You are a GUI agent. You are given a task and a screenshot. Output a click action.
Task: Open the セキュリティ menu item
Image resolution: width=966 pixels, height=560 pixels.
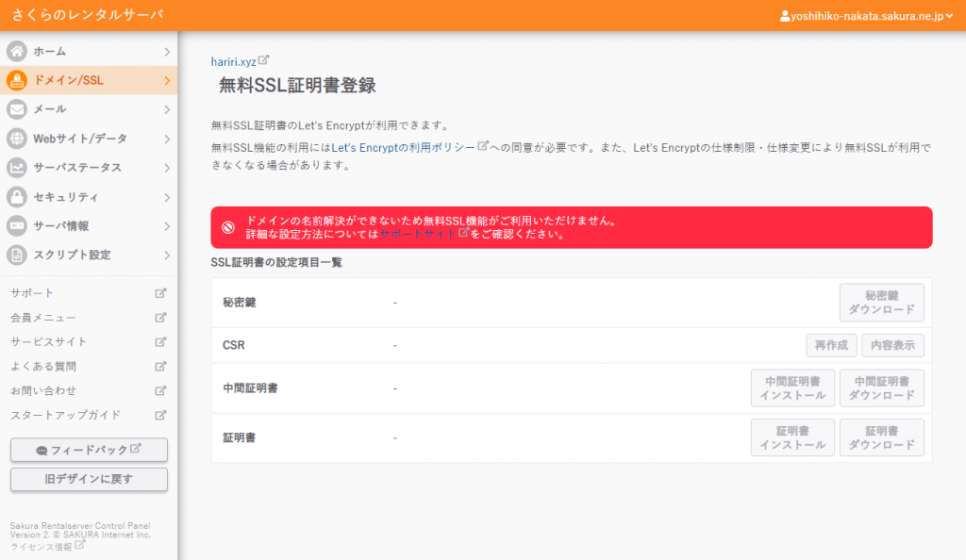pos(89,197)
